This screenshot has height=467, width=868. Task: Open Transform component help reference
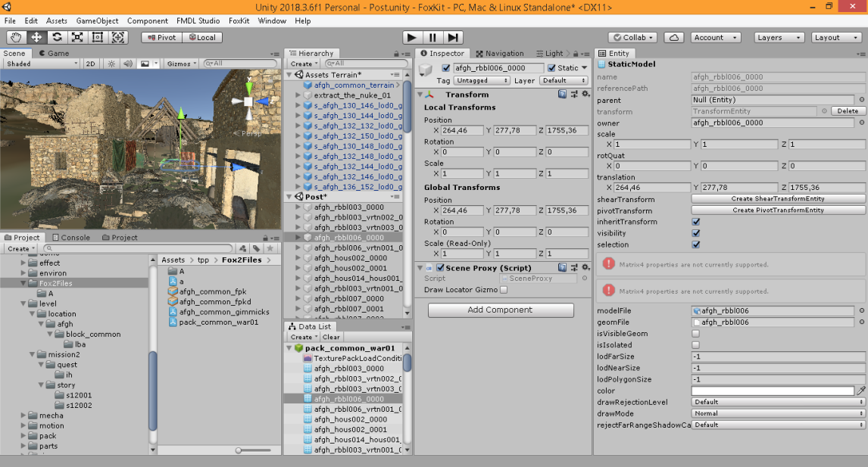[563, 95]
